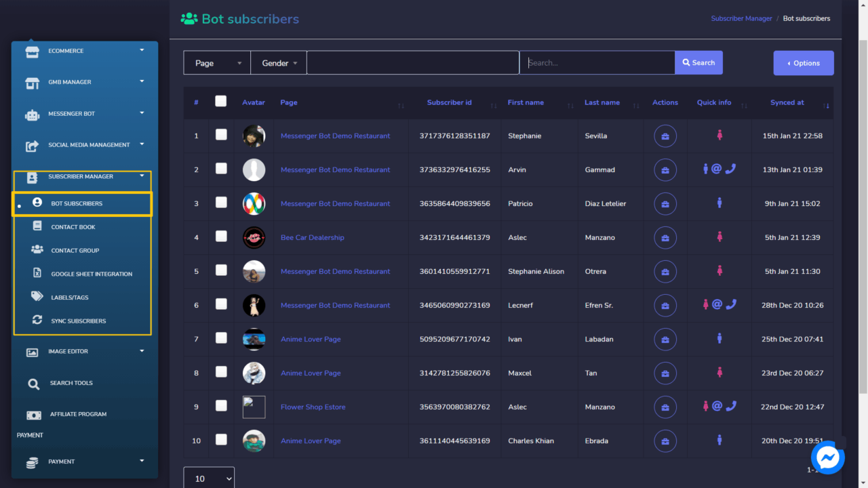Open the Page filter dropdown
This screenshot has height=488, width=868.
coord(217,63)
